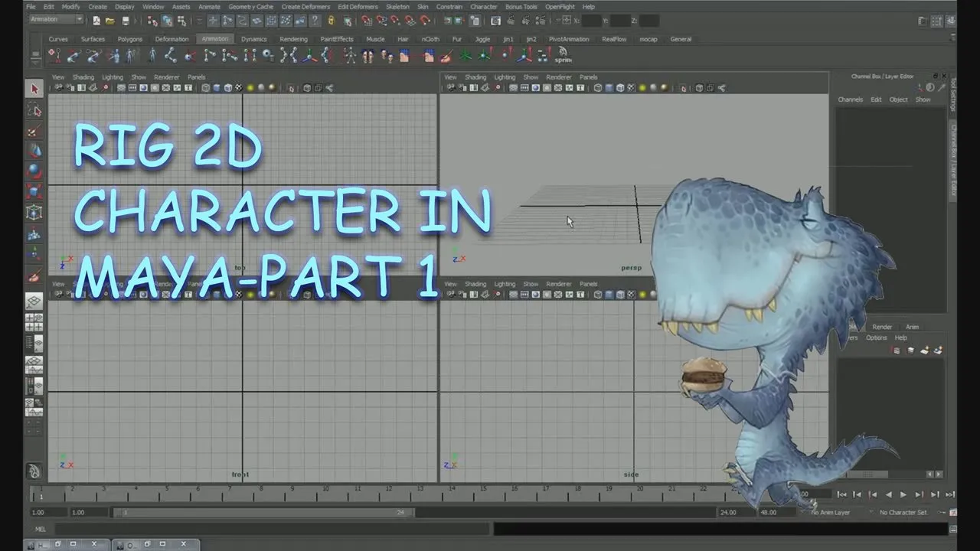Open Show menu in persp viewport
Image resolution: width=980 pixels, height=551 pixels.
tap(531, 77)
